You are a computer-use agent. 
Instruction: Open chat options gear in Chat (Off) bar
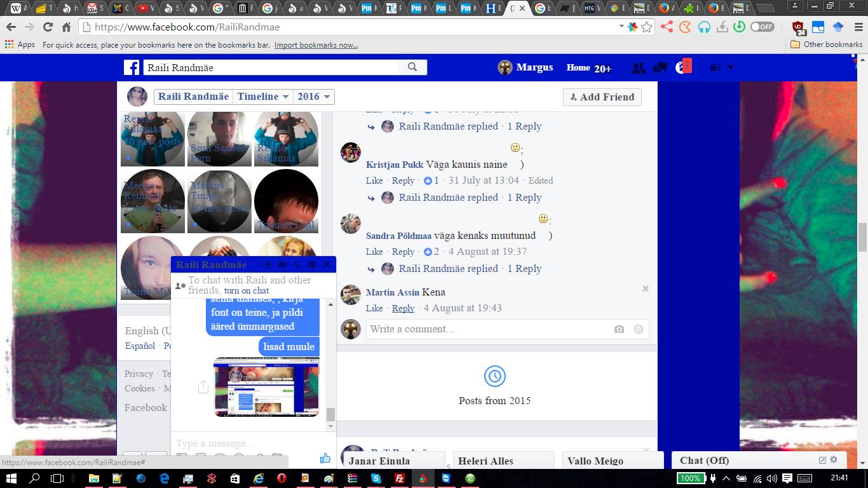834,460
